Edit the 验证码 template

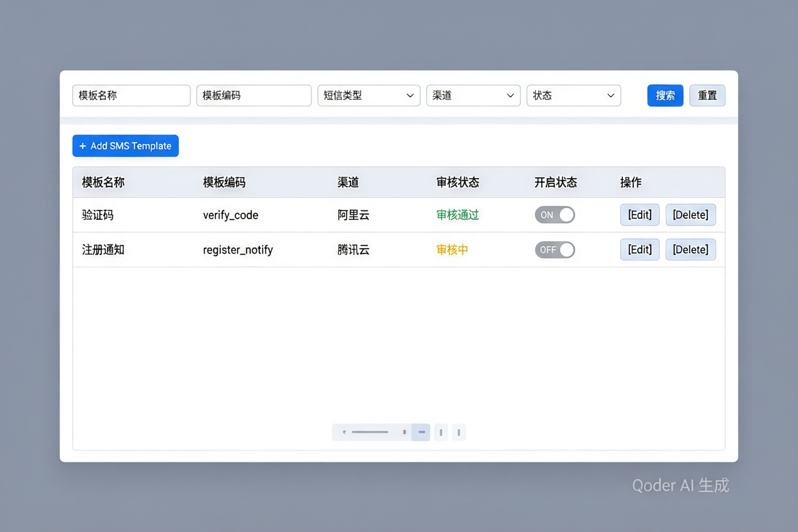[x=640, y=215]
